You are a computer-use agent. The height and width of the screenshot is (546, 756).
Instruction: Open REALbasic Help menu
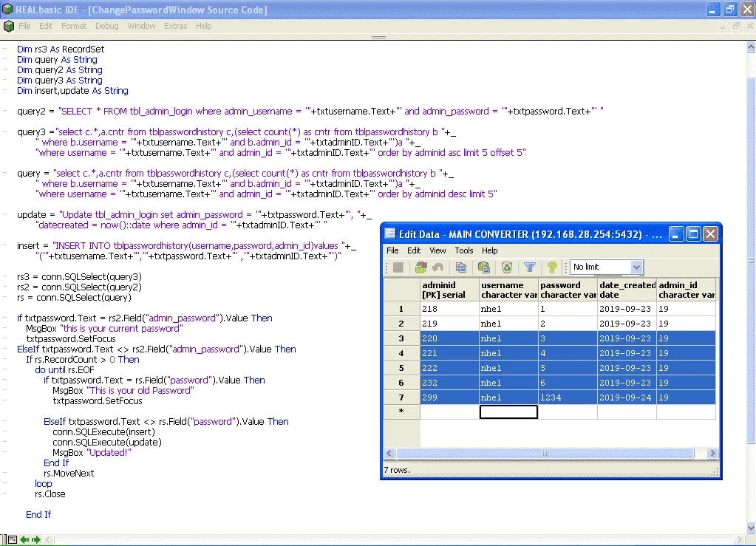[203, 26]
